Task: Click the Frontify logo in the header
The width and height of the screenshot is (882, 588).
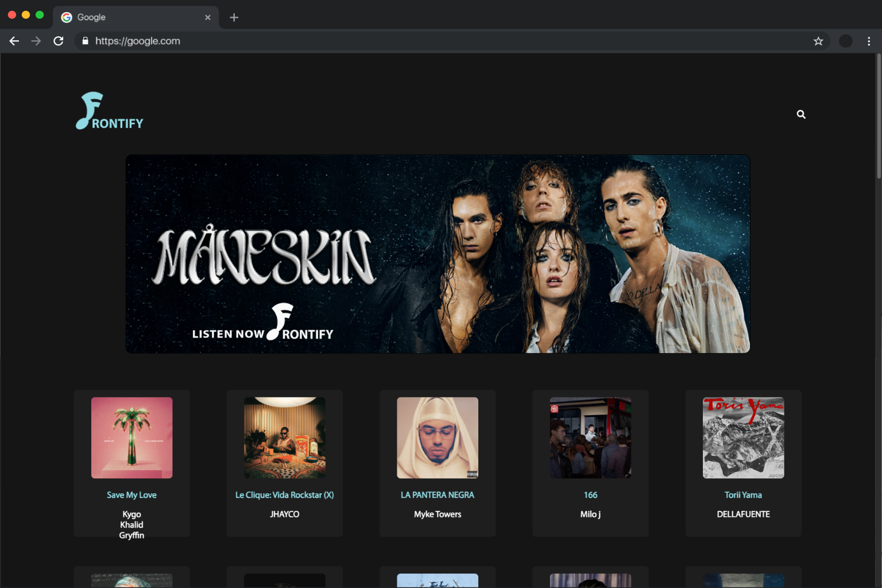Action: pos(110,111)
